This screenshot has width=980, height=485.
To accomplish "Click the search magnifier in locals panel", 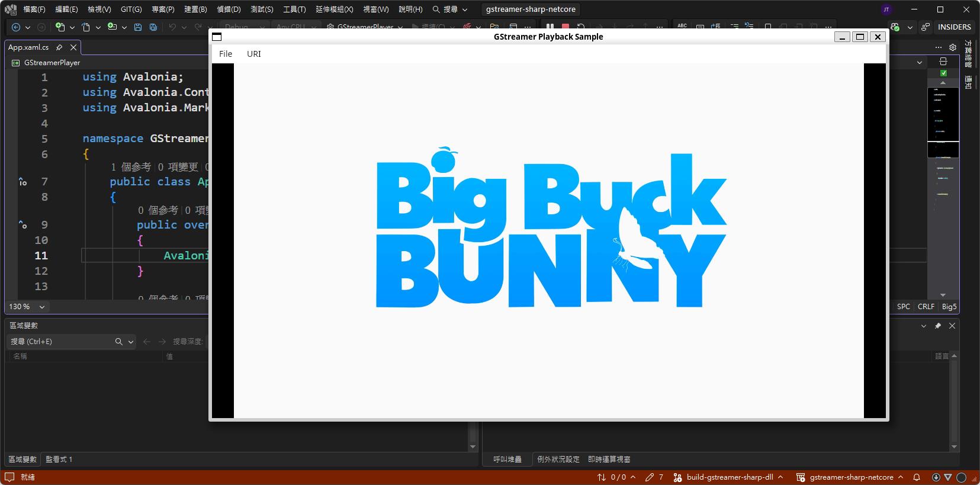I will [118, 342].
